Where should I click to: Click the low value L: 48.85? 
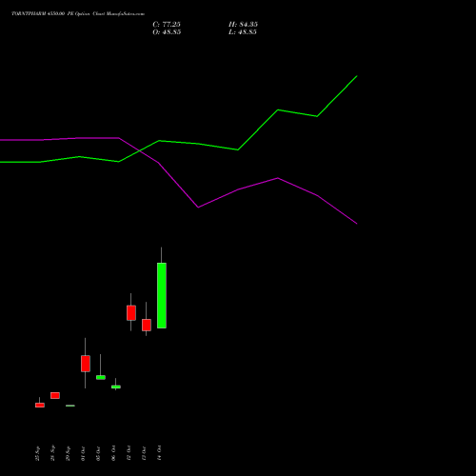click(x=243, y=32)
